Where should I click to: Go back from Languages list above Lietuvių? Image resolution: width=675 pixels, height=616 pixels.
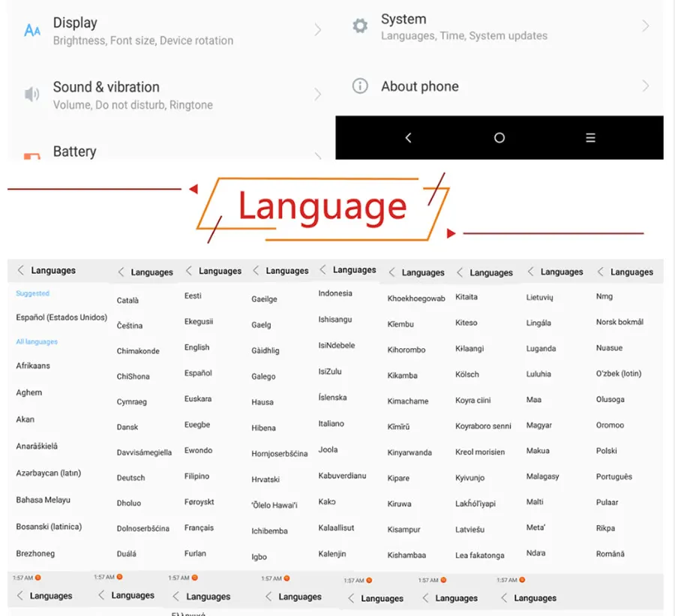[x=530, y=272]
